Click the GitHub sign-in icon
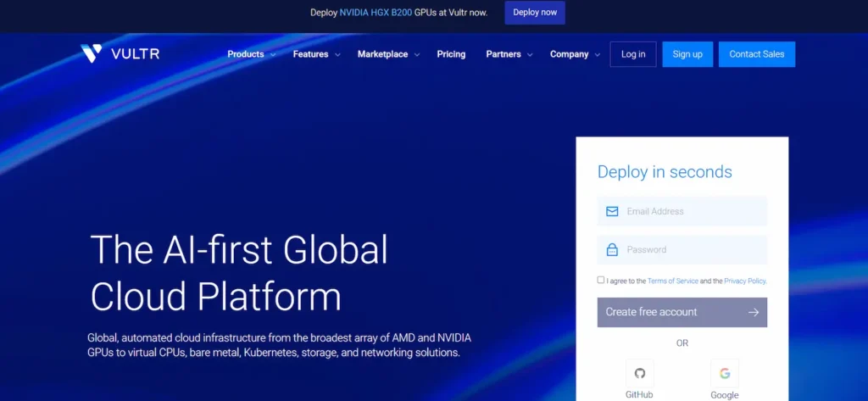The image size is (868, 401). click(639, 373)
